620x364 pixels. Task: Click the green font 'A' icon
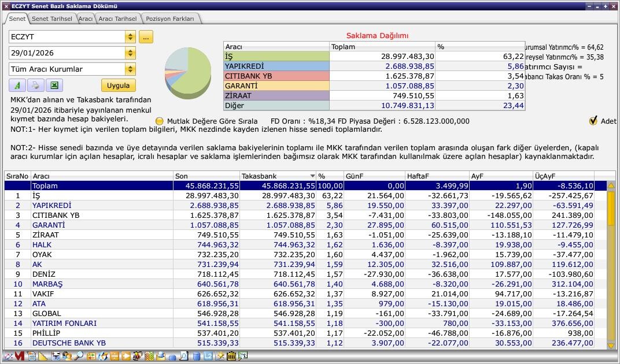pyautogui.click(x=17, y=86)
